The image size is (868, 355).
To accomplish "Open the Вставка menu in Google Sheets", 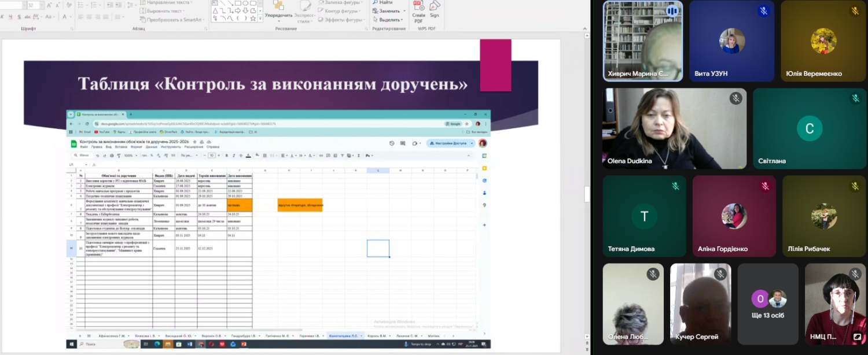I will pos(120,147).
